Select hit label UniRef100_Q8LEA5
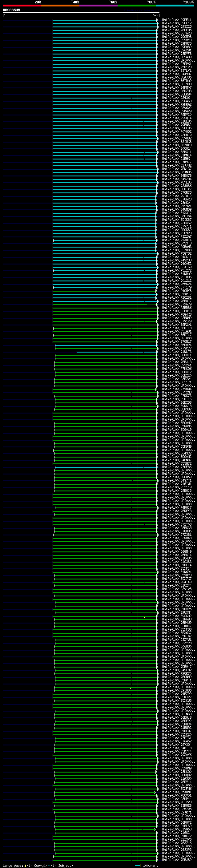Screen dimensions: 197x868 (x=176, y=30)
